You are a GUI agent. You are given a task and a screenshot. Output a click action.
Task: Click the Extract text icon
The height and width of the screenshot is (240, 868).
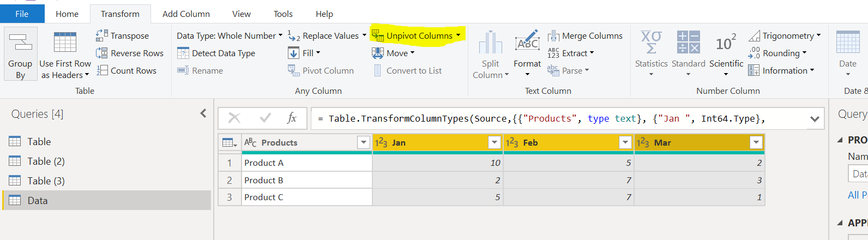pos(553,53)
